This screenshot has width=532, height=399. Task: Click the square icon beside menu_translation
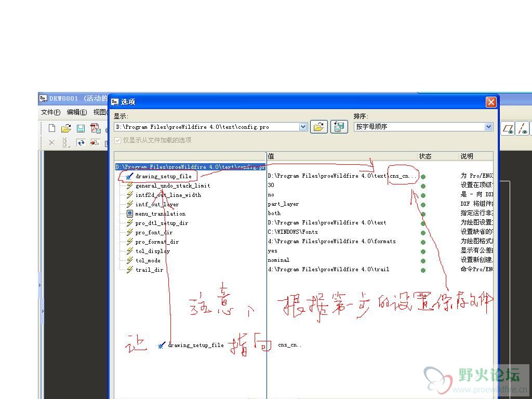(x=129, y=214)
